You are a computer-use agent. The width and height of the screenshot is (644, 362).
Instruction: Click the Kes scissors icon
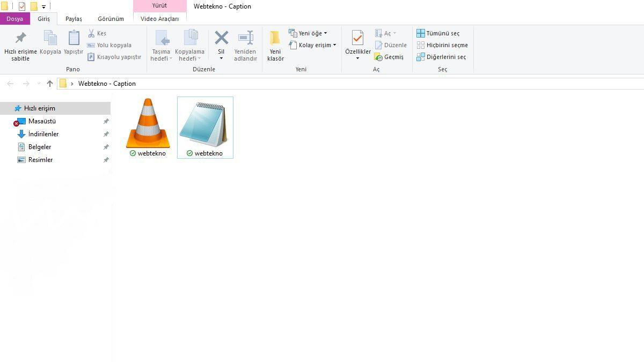pyautogui.click(x=92, y=33)
